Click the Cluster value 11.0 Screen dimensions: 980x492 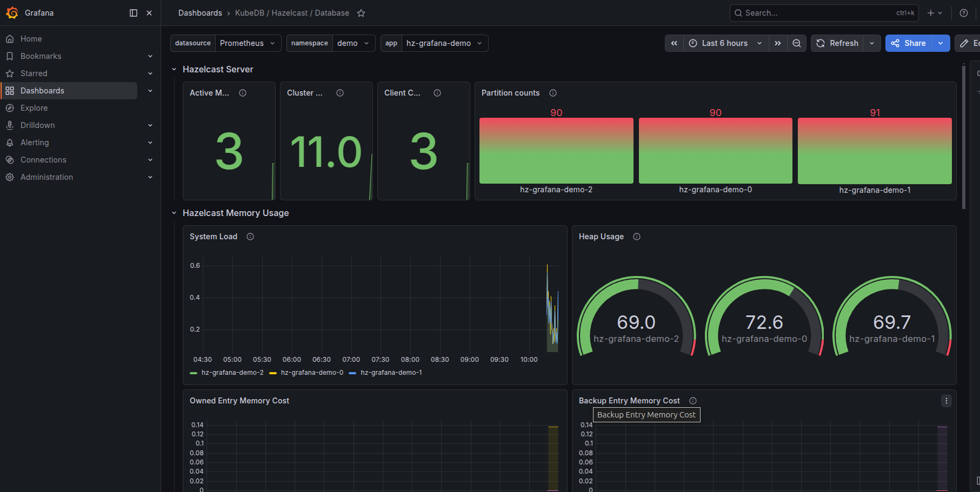(x=326, y=152)
